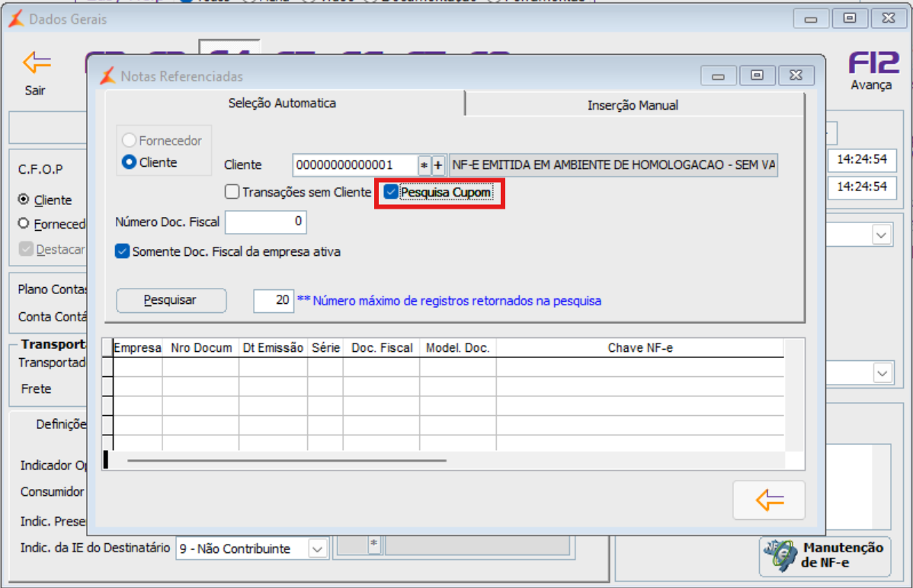The width and height of the screenshot is (913, 588).
Task: Click the first 14:24:54 time field
Action: [862, 159]
